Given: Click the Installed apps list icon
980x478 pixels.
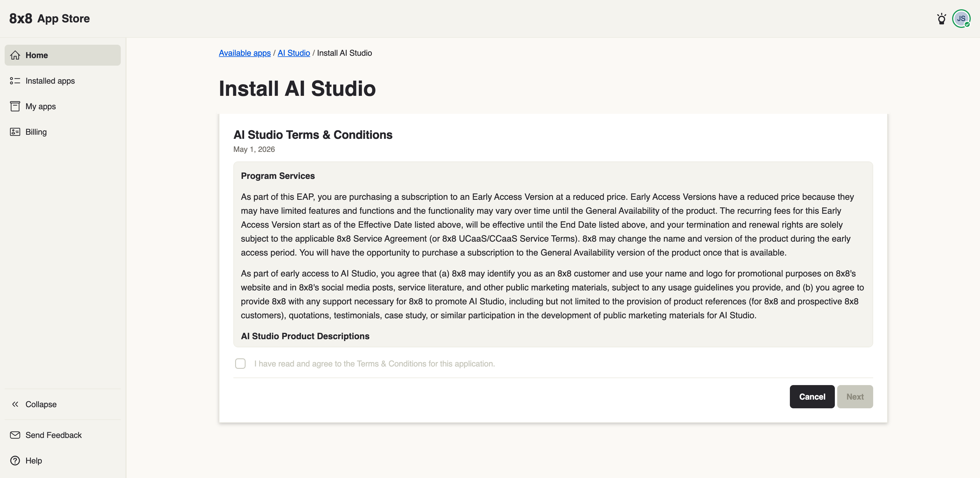Looking at the screenshot, I should pyautogui.click(x=15, y=81).
